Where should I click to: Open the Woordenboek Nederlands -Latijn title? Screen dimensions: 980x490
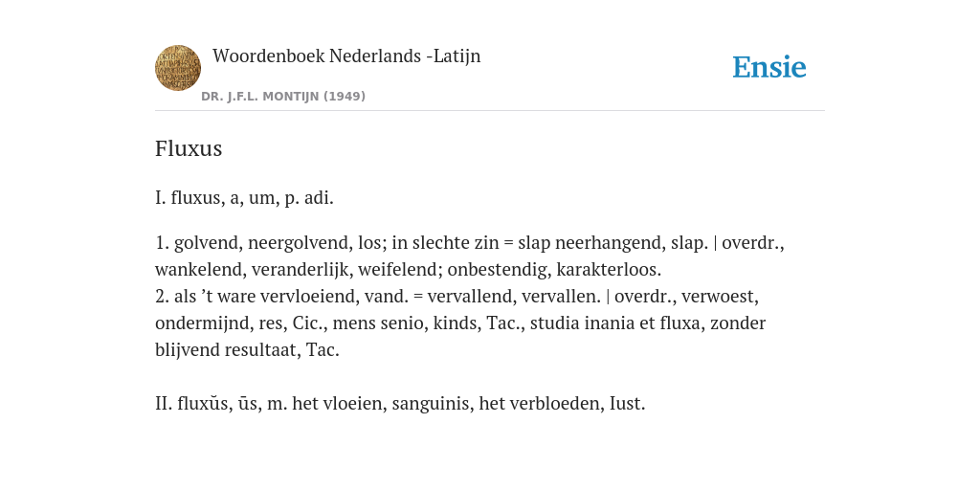click(346, 56)
